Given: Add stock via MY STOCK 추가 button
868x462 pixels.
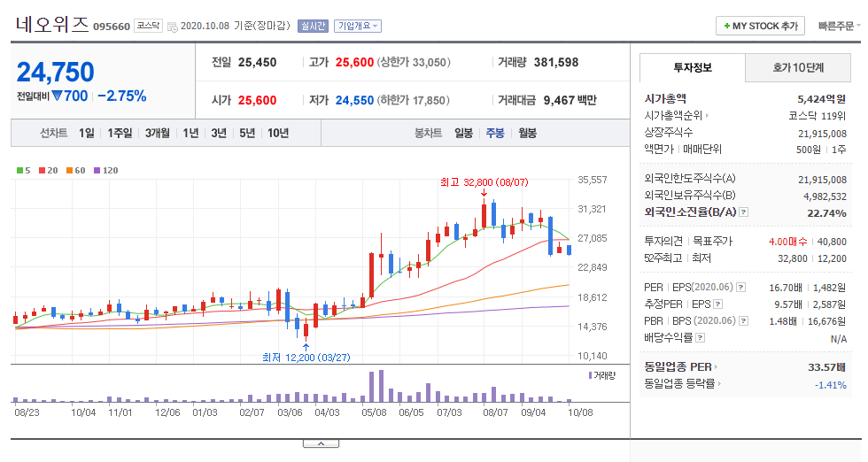Looking at the screenshot, I should point(760,26).
